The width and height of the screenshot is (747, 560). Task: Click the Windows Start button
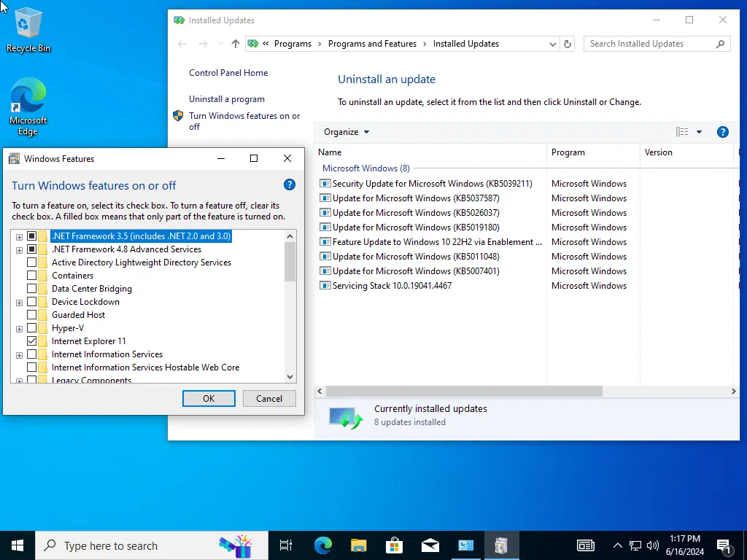(x=18, y=545)
